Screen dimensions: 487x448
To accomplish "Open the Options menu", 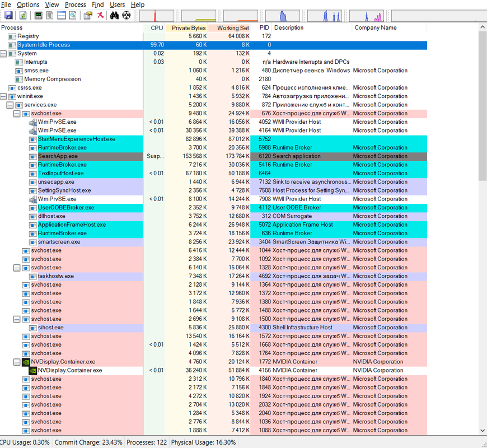I will tap(28, 4).
